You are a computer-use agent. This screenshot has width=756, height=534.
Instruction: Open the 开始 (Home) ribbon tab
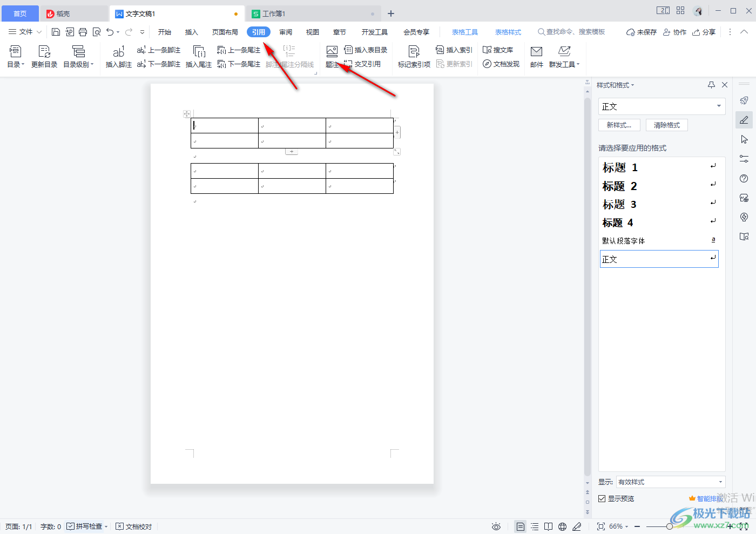click(x=165, y=32)
